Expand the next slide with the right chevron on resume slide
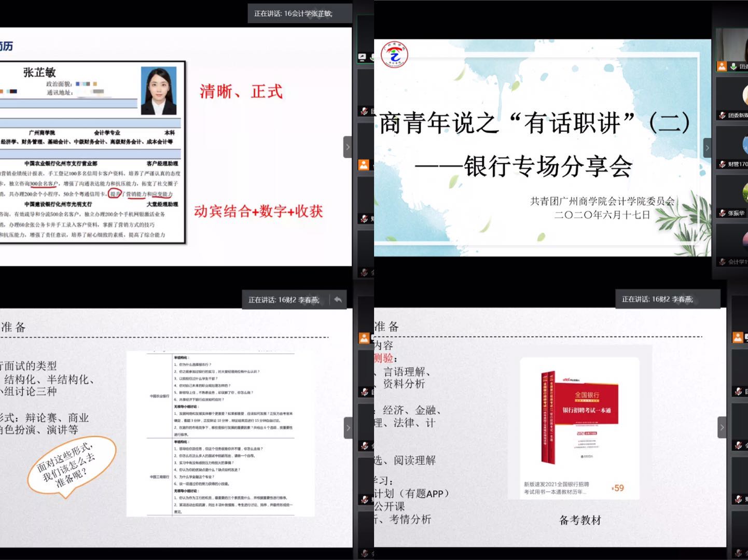Viewport: 748px width, 560px height. pos(348,147)
